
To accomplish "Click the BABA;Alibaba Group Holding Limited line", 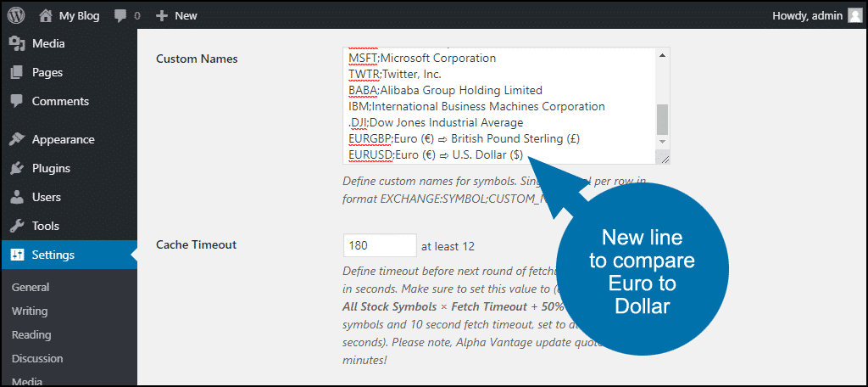I will click(x=445, y=90).
